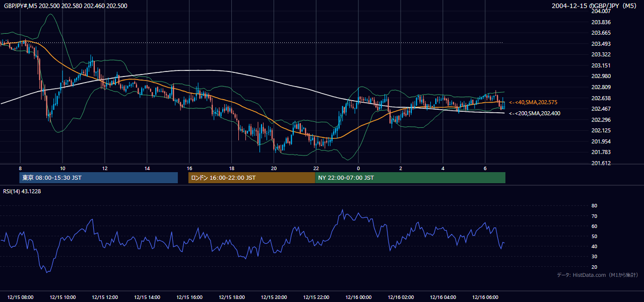Click the 202.638 price axis value
The width and height of the screenshot is (644, 302).
pos(601,98)
